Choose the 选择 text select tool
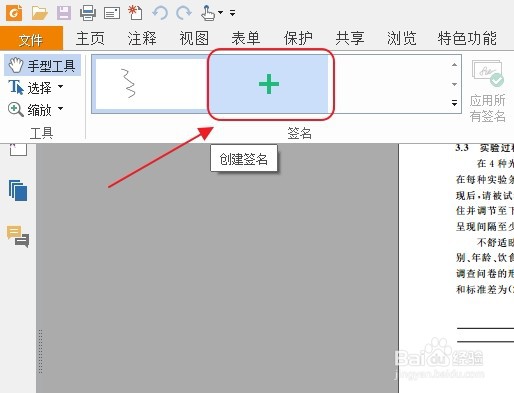514x393 pixels. point(30,88)
